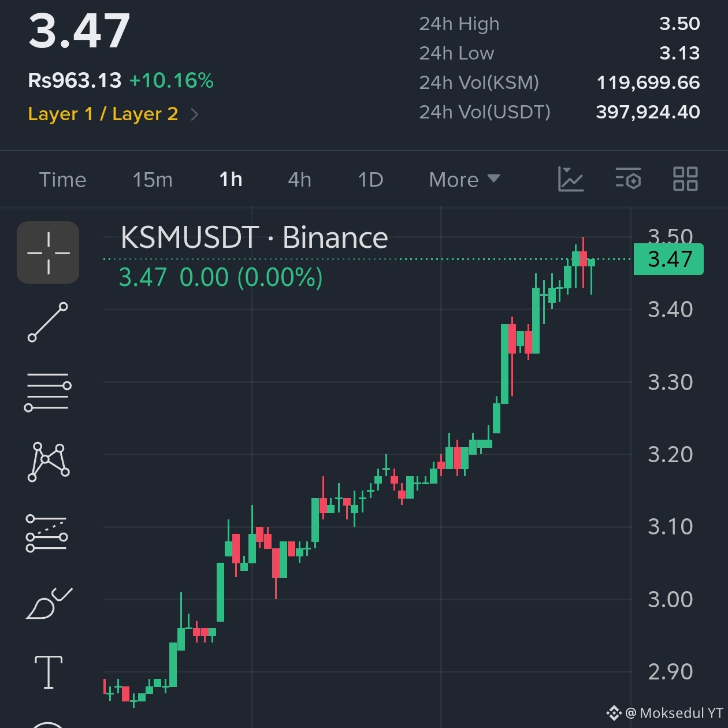728x728 pixels.
Task: Click the large 3.47 current price
Action: pyautogui.click(x=79, y=31)
